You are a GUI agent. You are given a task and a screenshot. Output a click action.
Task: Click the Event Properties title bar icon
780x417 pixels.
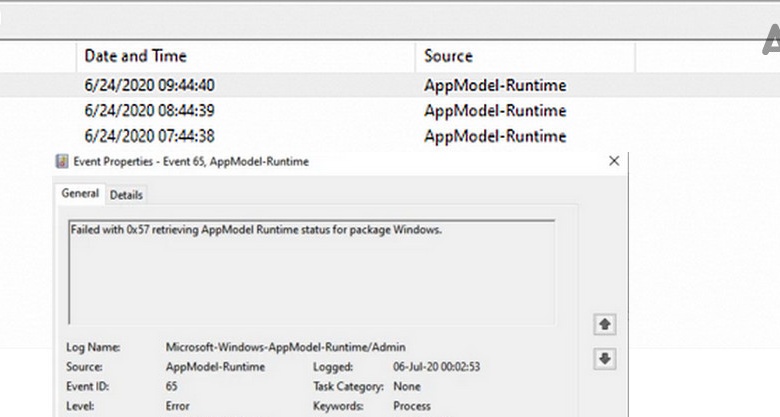click(63, 161)
